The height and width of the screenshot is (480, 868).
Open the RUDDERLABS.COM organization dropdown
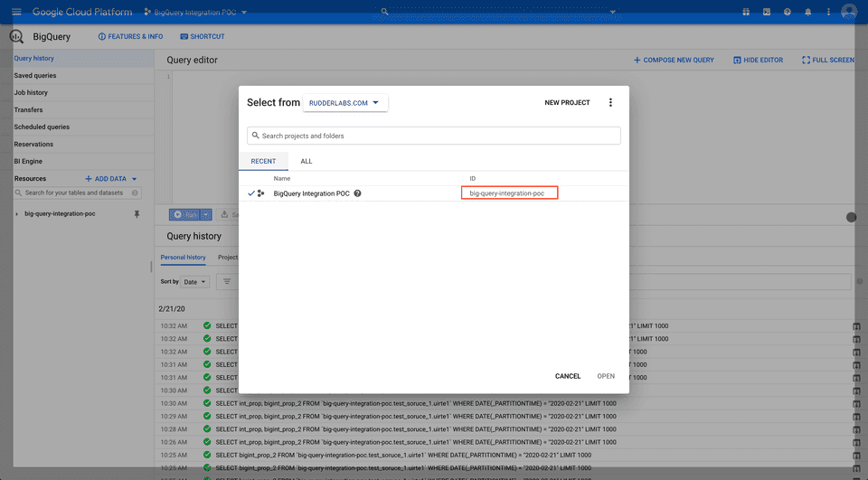point(345,103)
